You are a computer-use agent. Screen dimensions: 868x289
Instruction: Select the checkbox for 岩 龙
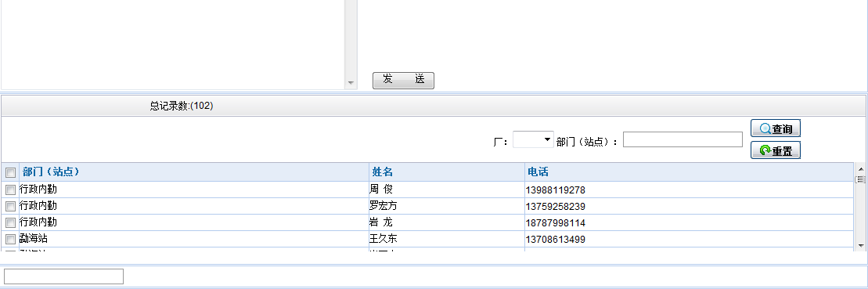pos(10,223)
